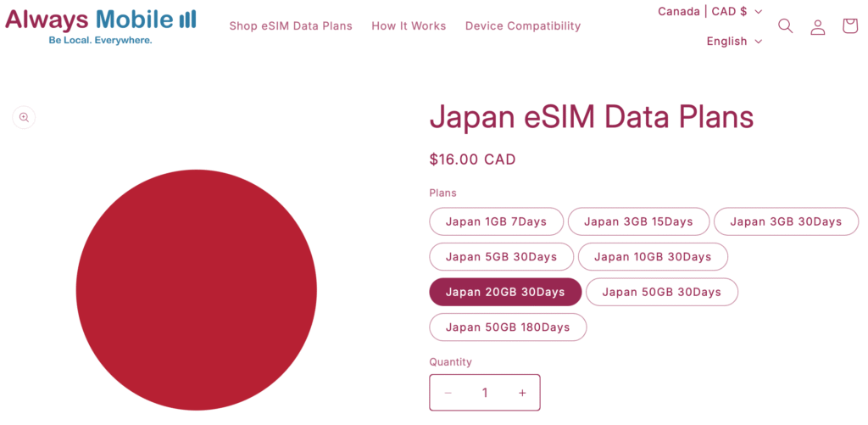Click the zoom image magnifier icon
Image resolution: width=868 pixels, height=425 pixels.
click(24, 117)
